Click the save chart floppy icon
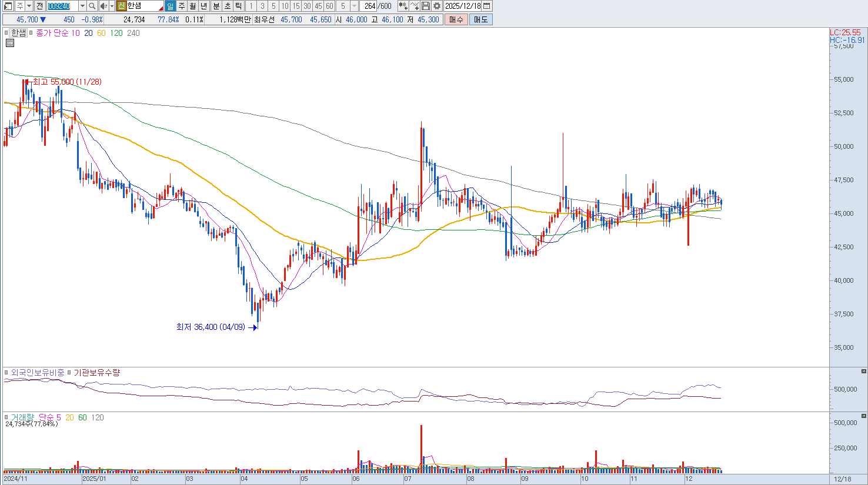The image size is (868, 485). click(426, 6)
